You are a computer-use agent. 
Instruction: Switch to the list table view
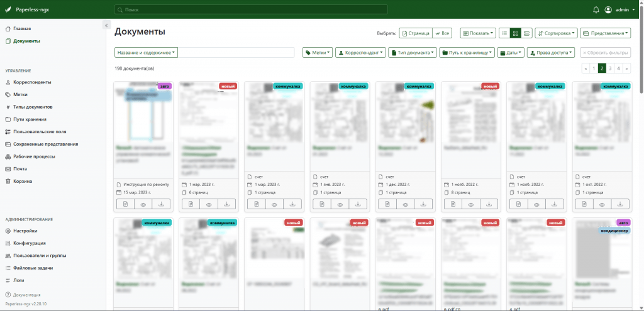pos(504,33)
